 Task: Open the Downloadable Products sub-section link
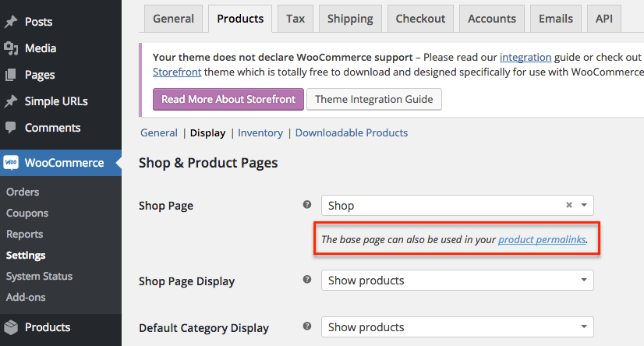pos(352,132)
